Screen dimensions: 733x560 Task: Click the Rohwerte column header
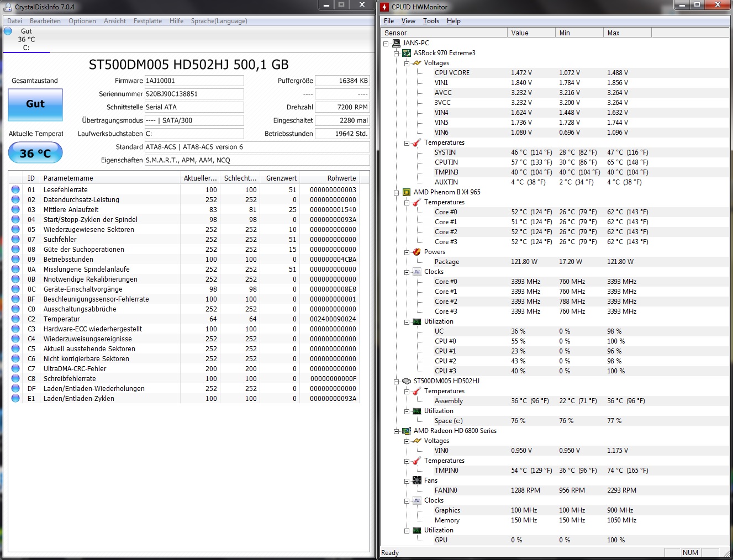pos(330,178)
